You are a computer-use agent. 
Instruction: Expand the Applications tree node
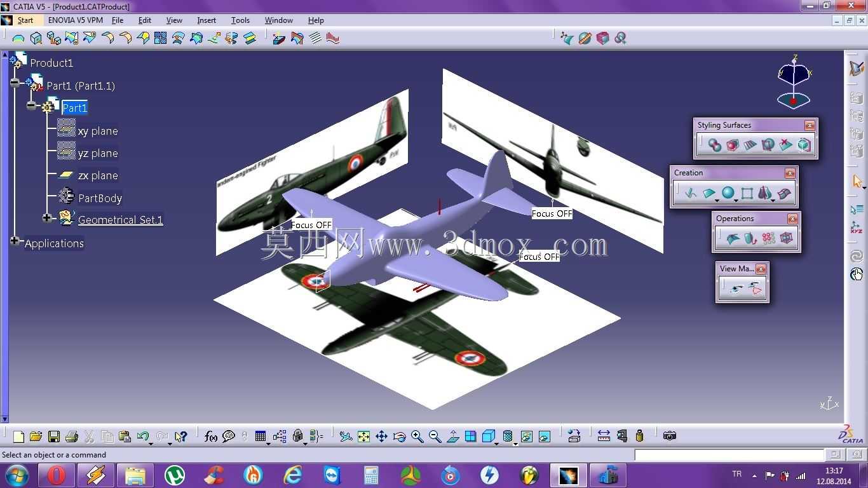point(15,241)
